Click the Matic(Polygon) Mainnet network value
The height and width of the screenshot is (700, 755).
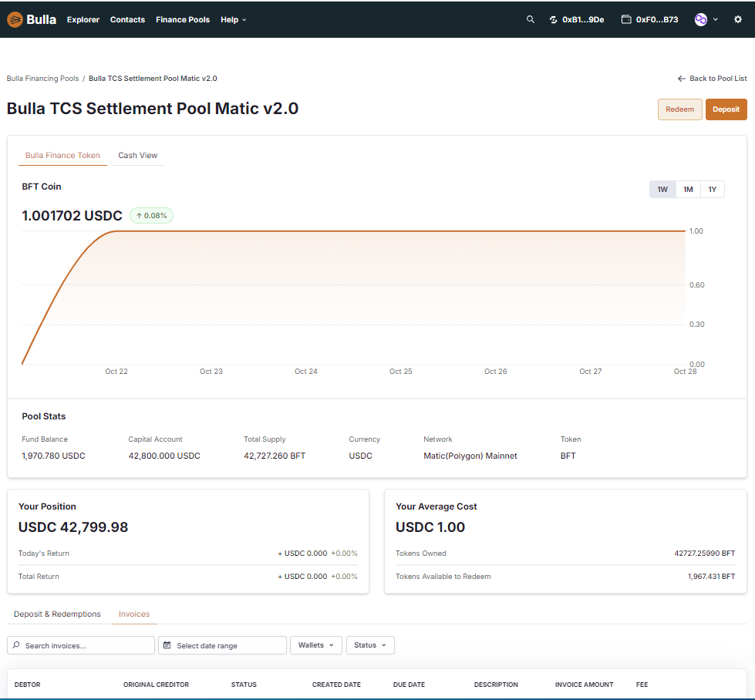pyautogui.click(x=470, y=456)
